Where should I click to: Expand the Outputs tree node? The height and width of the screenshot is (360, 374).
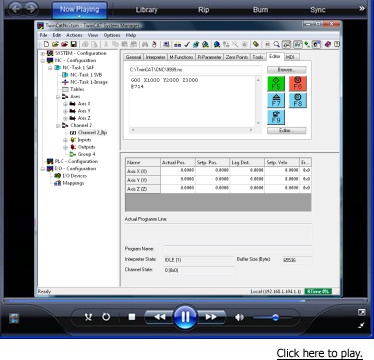coord(65,147)
